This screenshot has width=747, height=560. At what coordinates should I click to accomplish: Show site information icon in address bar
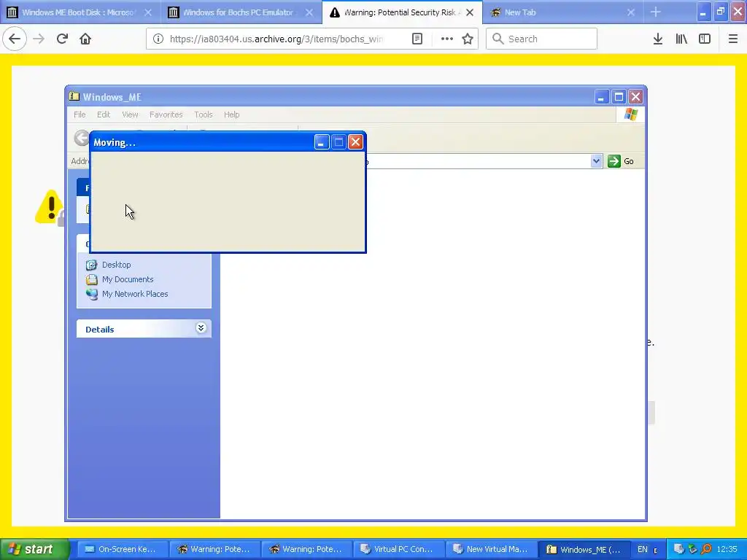tap(158, 39)
